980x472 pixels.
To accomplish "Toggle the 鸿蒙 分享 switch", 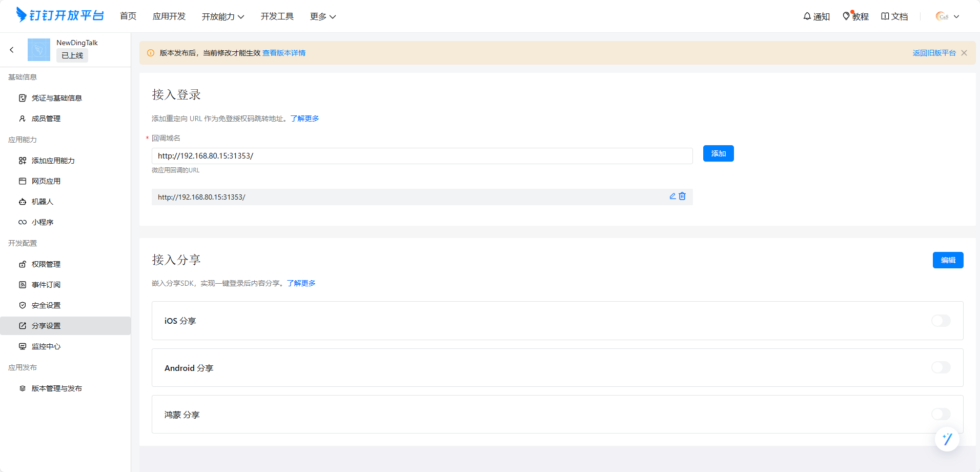I will [x=941, y=414].
